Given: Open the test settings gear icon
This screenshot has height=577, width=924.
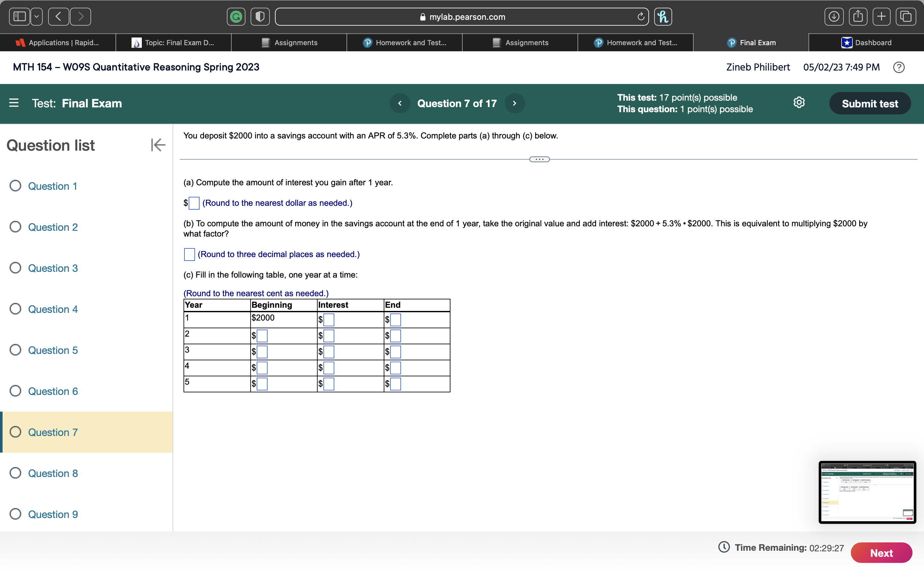Looking at the screenshot, I should pos(799,103).
